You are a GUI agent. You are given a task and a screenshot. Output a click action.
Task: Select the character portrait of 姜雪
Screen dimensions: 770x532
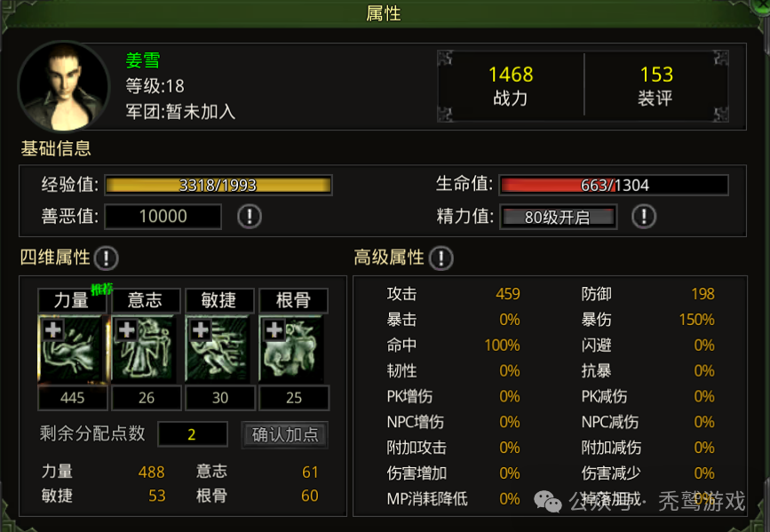(63, 87)
